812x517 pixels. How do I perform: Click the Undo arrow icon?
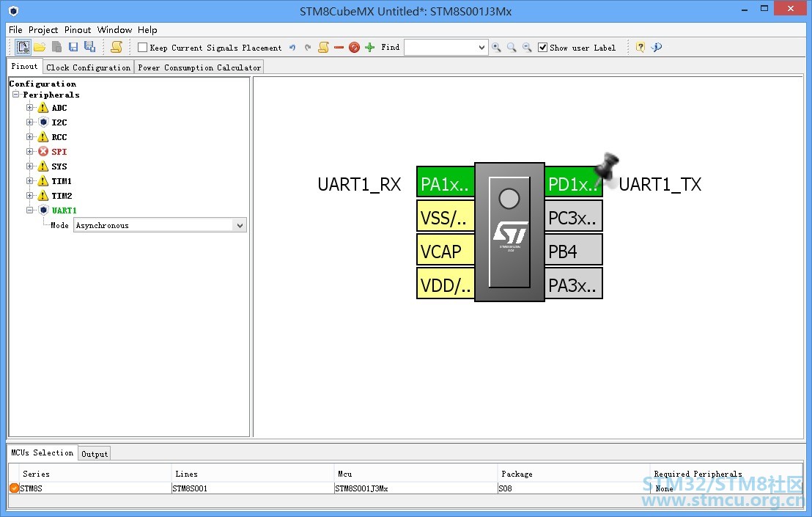pyautogui.click(x=292, y=48)
